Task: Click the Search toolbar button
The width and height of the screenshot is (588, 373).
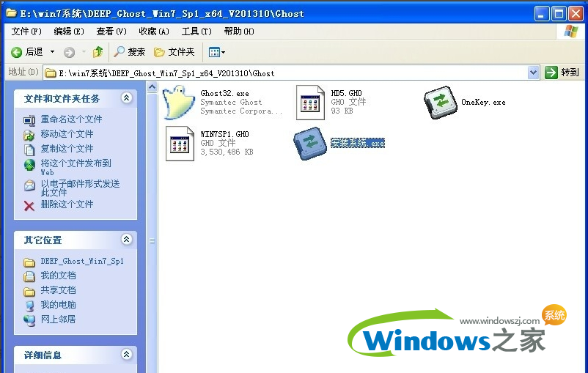Action: pos(130,52)
